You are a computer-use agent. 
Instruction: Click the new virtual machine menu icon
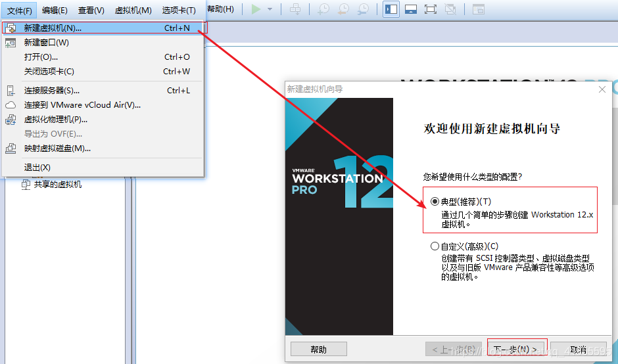(11, 28)
